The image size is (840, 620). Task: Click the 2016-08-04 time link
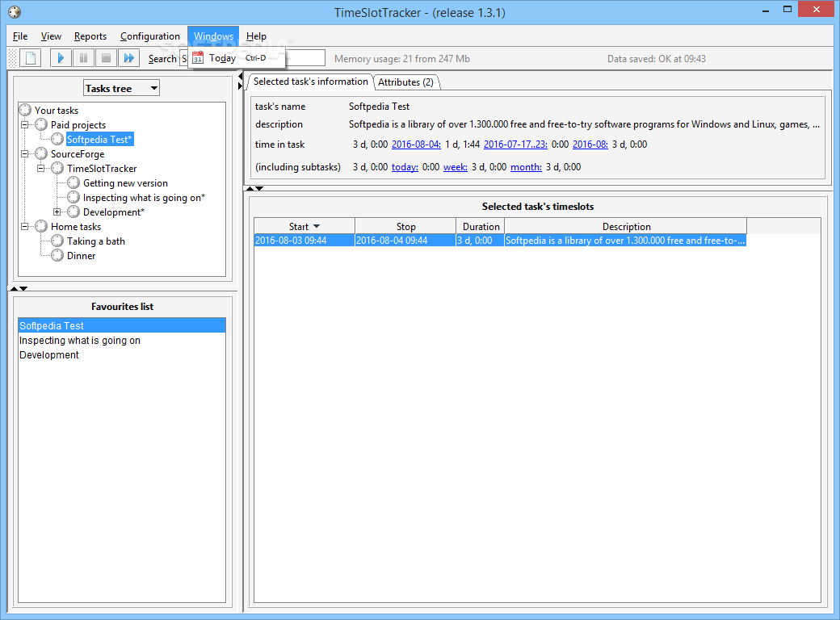pyautogui.click(x=416, y=144)
